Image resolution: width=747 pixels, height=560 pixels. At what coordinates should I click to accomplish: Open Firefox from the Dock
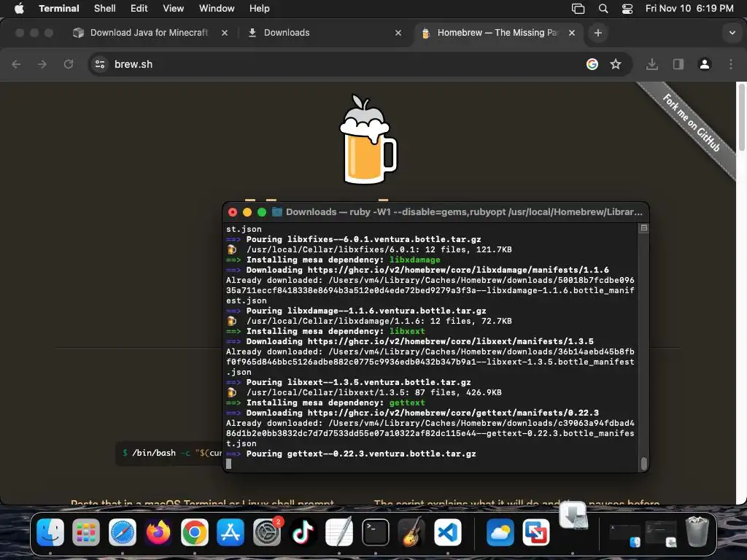click(x=158, y=532)
